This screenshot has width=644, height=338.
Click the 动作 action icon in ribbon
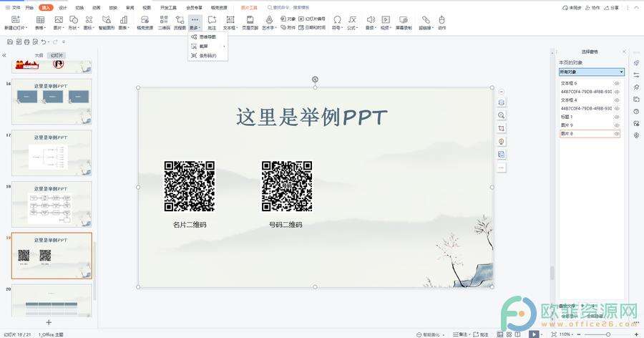pos(441,22)
